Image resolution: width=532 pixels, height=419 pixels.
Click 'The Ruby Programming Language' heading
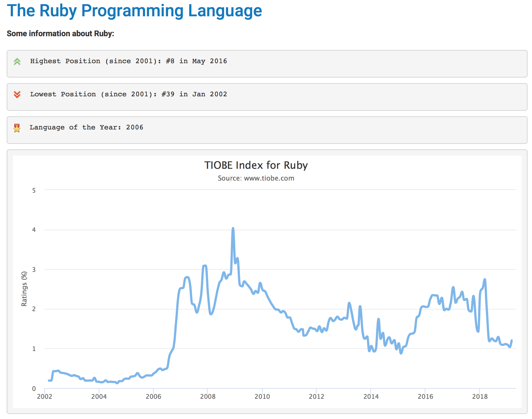(134, 11)
